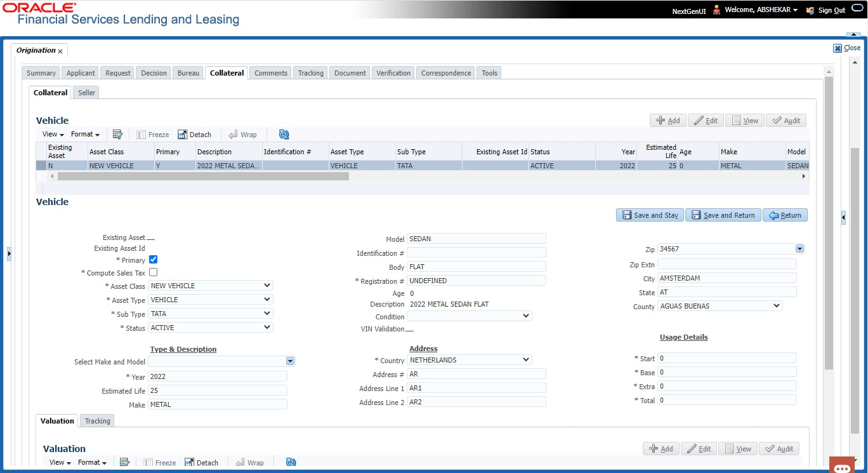Switch to the Seller sub-tab

click(87, 93)
